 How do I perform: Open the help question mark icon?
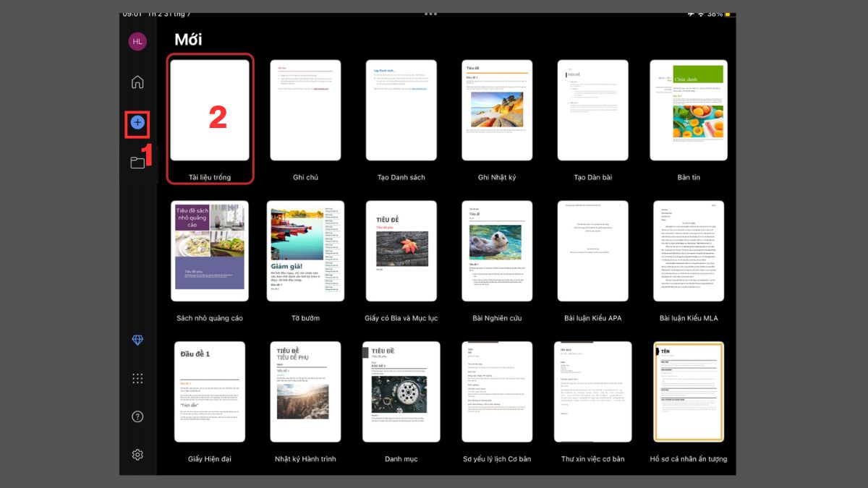click(137, 416)
